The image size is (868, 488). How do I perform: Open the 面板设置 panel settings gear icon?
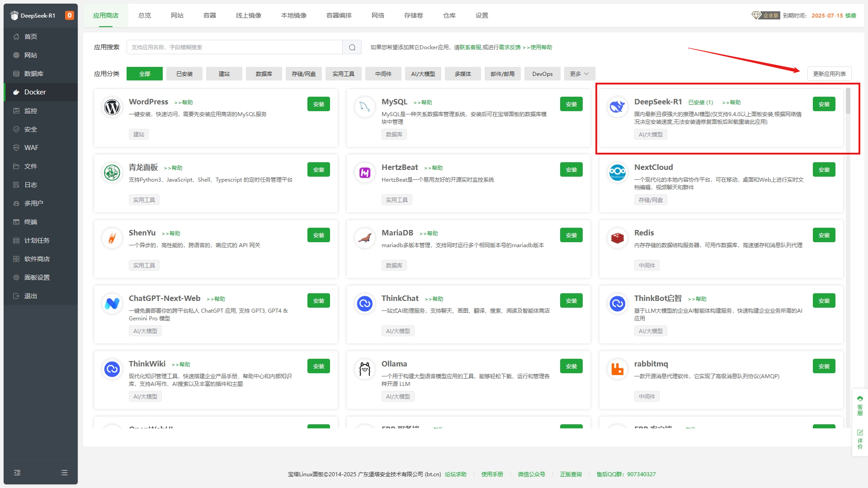point(16,277)
